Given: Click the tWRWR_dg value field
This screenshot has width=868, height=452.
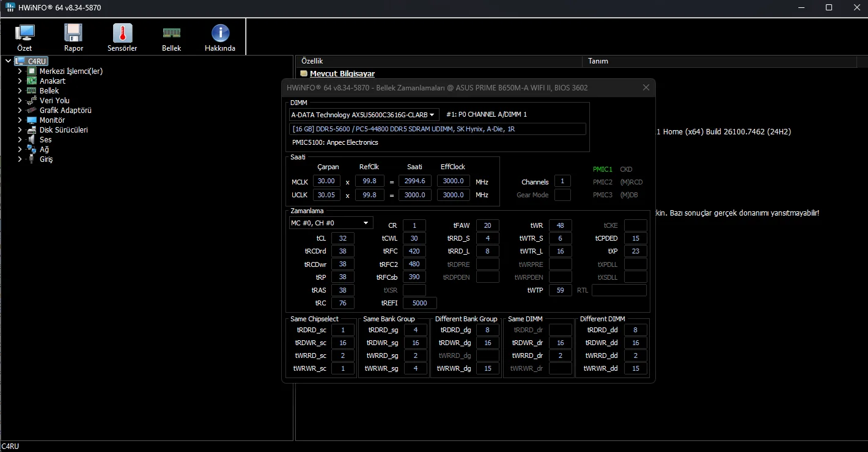Looking at the screenshot, I should point(488,368).
